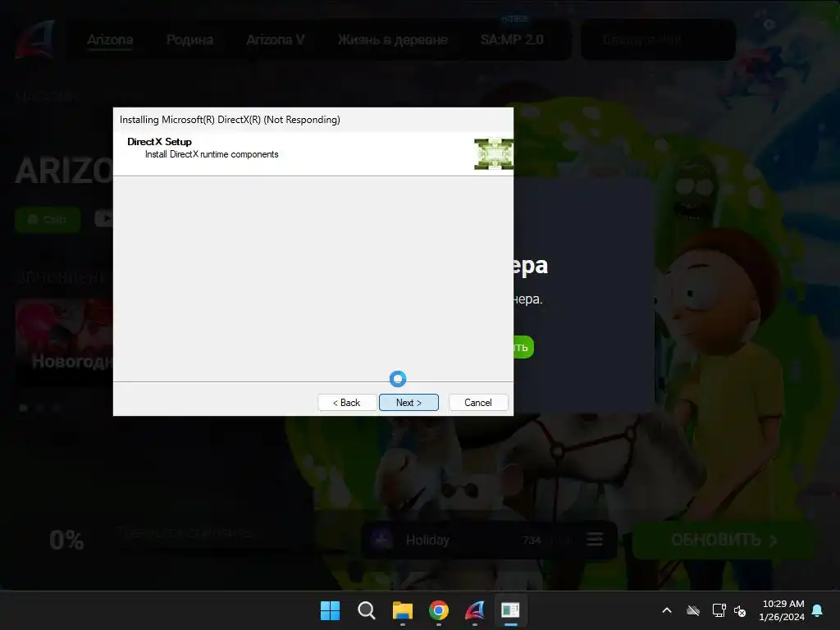Select the Жизнь в деревне tab
Viewport: 840px width, 630px height.
[393, 39]
